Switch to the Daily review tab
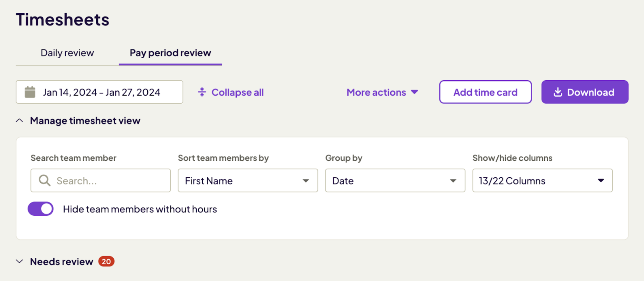644x281 pixels. (67, 53)
